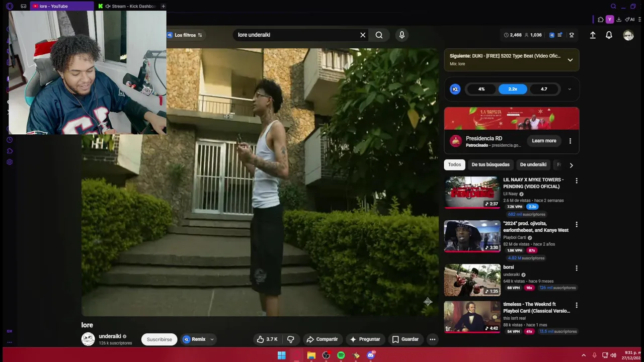
Task: Show hidden system tray icons chevron
Action: coord(584,355)
